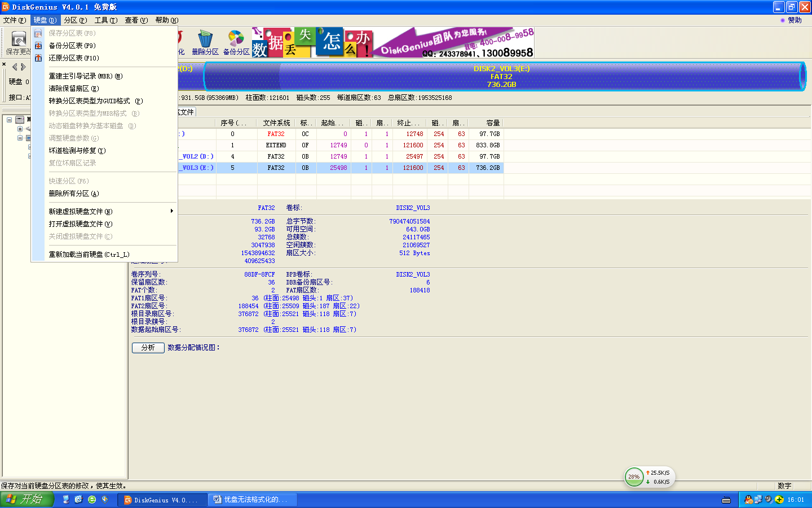Open the 工具 menu in menu bar
812x508 pixels.
(105, 20)
